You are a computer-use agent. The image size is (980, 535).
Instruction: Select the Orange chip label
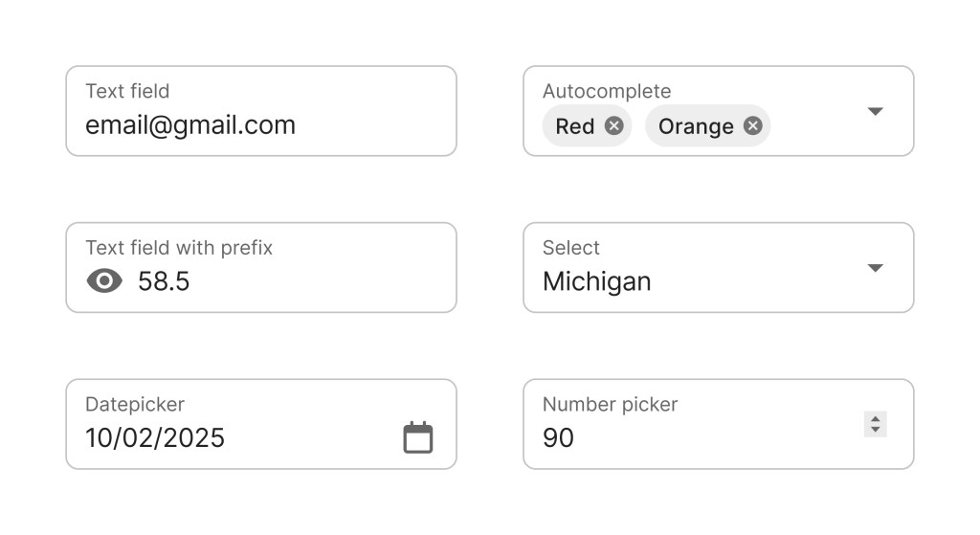696,126
